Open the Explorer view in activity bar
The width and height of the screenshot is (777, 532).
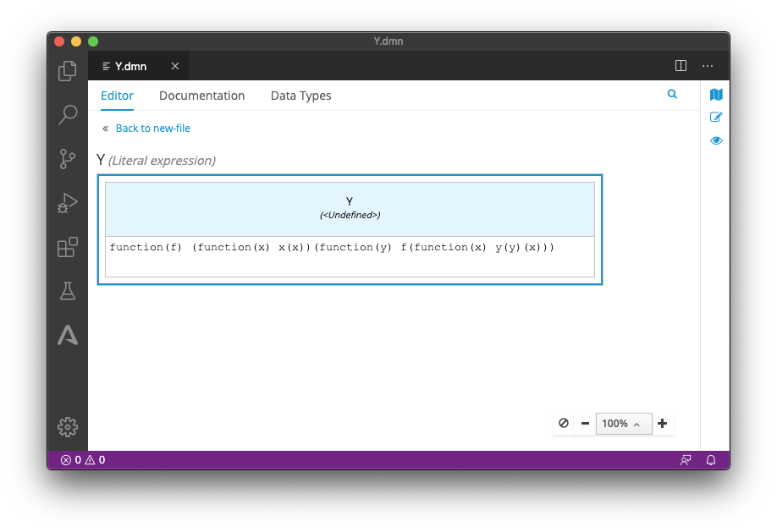pos(68,71)
